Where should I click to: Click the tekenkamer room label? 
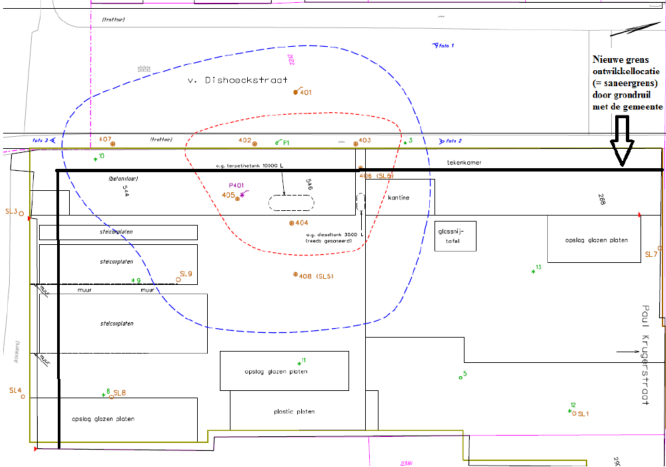click(x=464, y=162)
